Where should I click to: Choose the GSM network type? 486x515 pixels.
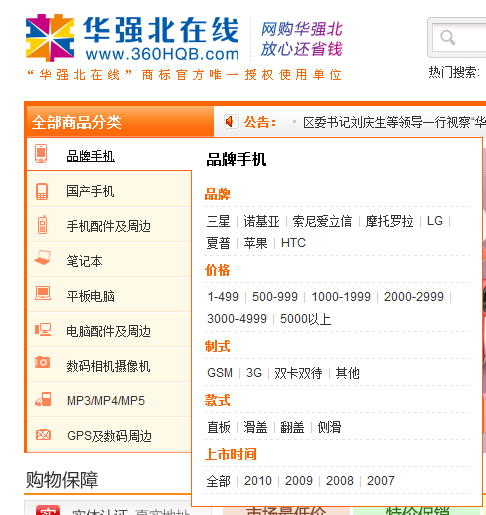[220, 373]
